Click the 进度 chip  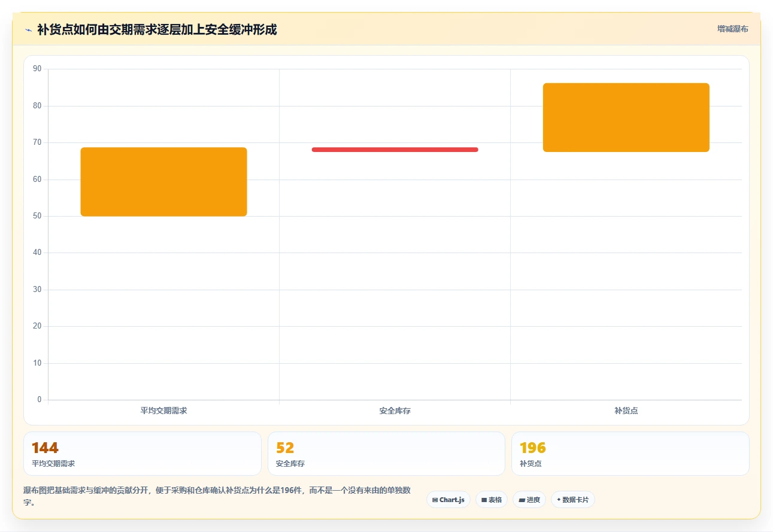(x=529, y=500)
